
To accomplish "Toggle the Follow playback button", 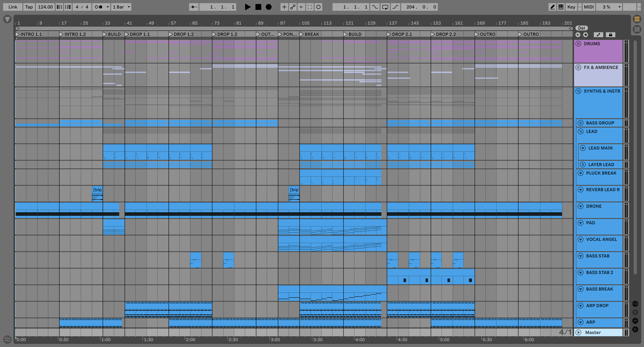I will pyautogui.click(x=194, y=7).
